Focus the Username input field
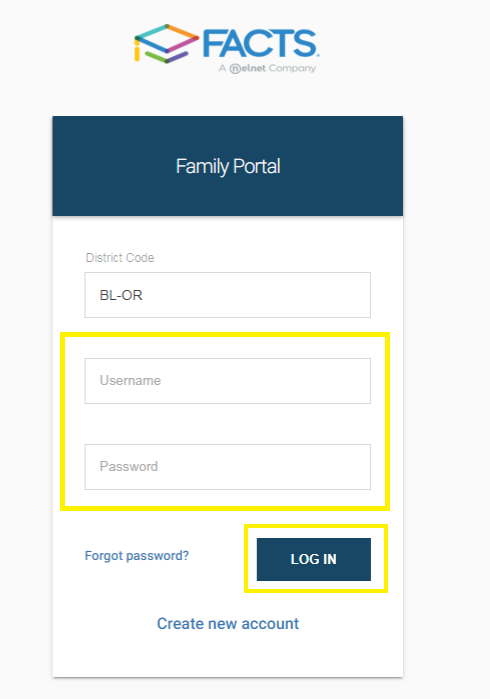Viewport: 490px width, 699px height. 228,381
